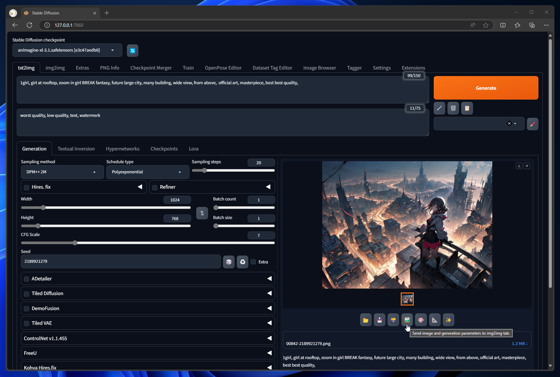
Task: Click the read generation parameters arrow button
Action: [x=439, y=108]
